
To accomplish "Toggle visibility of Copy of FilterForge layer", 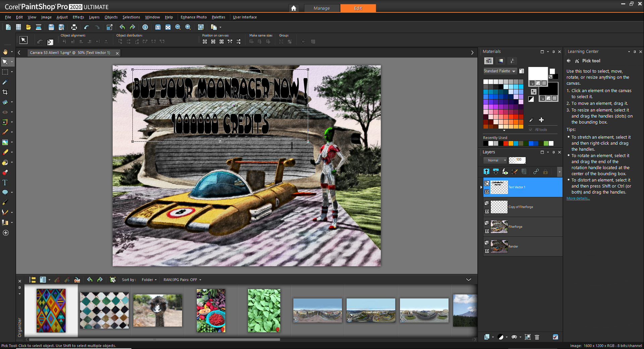I will tap(487, 211).
